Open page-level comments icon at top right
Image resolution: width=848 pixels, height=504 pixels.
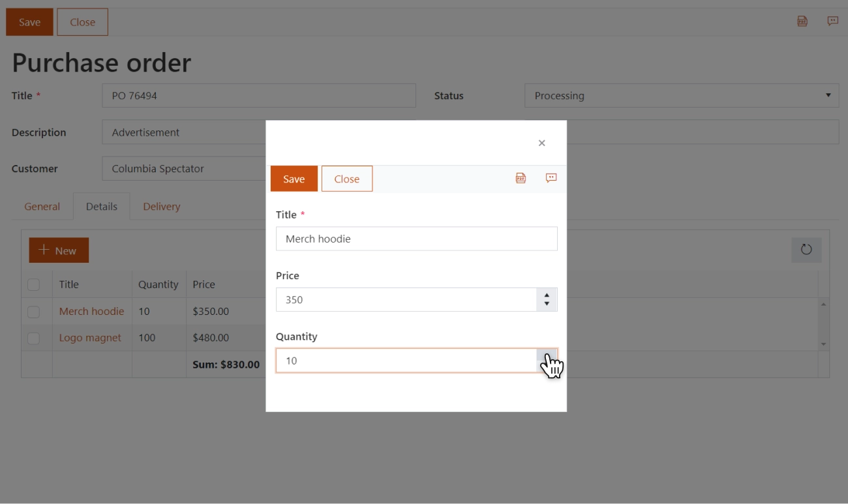click(x=833, y=22)
